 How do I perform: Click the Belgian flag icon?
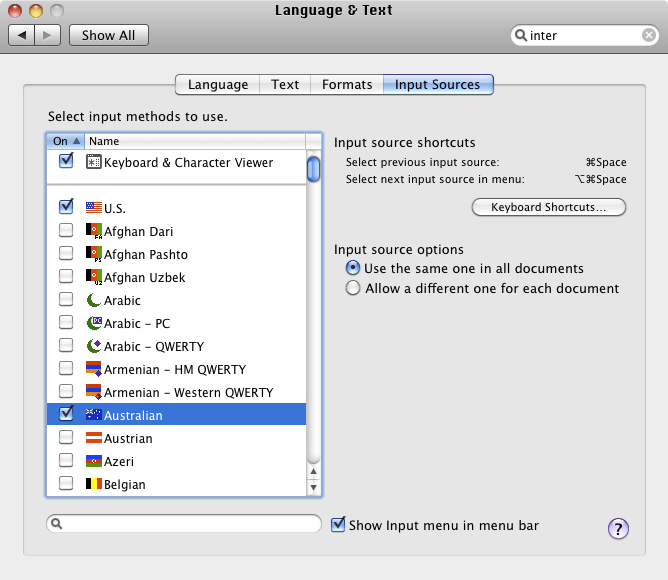(x=94, y=484)
